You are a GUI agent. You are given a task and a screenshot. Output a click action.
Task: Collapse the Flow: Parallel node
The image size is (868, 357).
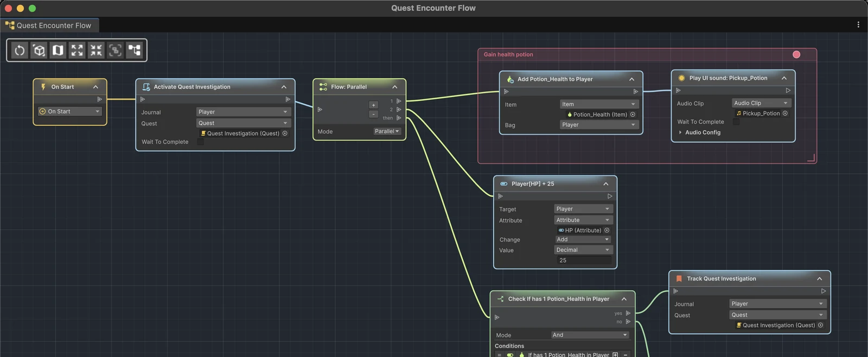coord(394,87)
